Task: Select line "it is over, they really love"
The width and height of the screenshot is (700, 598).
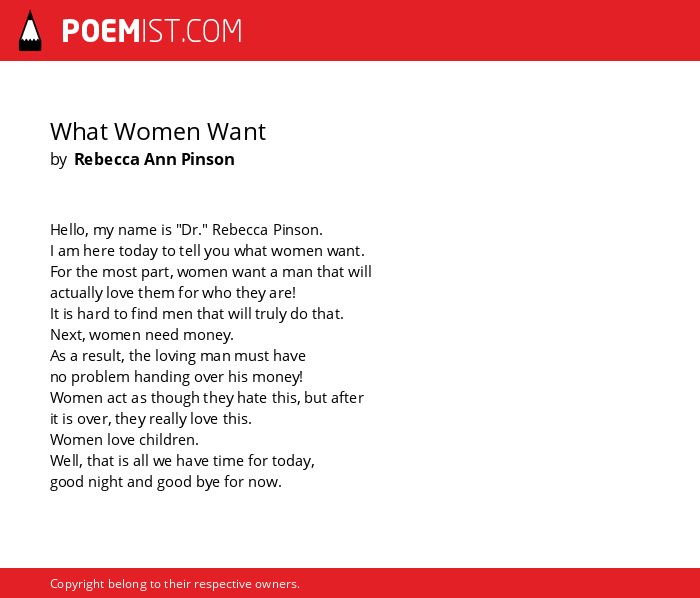Action: [151, 419]
